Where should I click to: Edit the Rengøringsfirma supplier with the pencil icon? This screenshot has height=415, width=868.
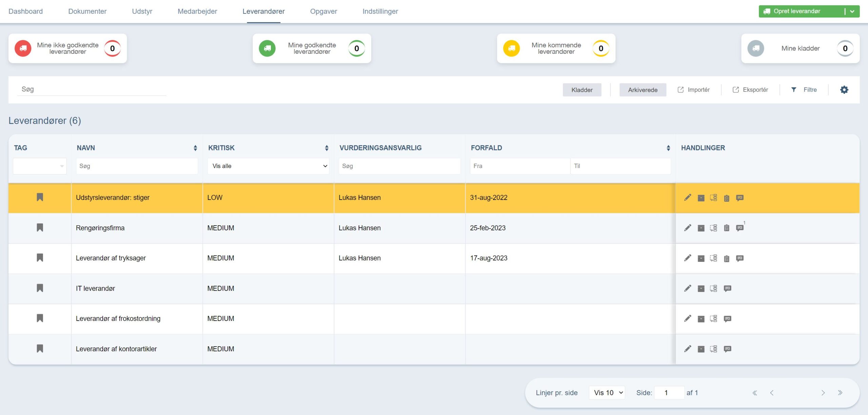[x=688, y=228]
